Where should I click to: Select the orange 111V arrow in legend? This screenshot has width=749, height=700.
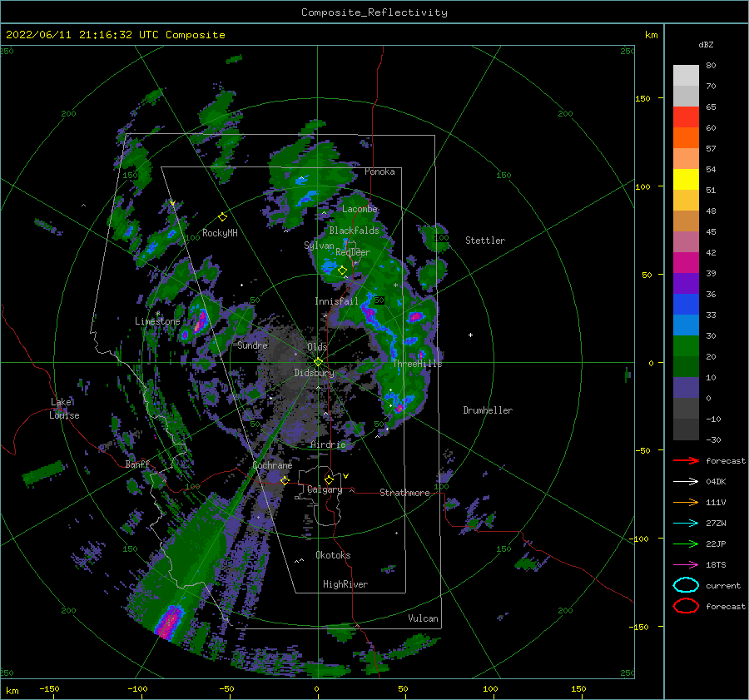click(686, 502)
